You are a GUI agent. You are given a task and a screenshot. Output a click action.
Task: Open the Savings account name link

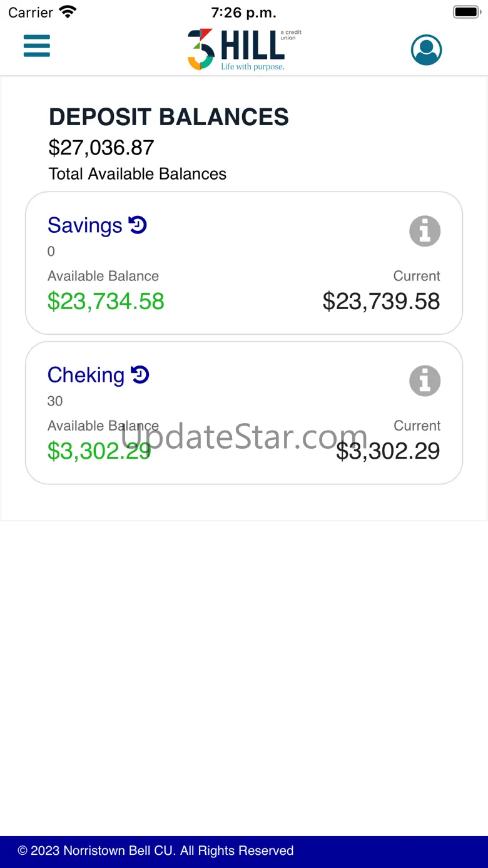pyautogui.click(x=85, y=225)
